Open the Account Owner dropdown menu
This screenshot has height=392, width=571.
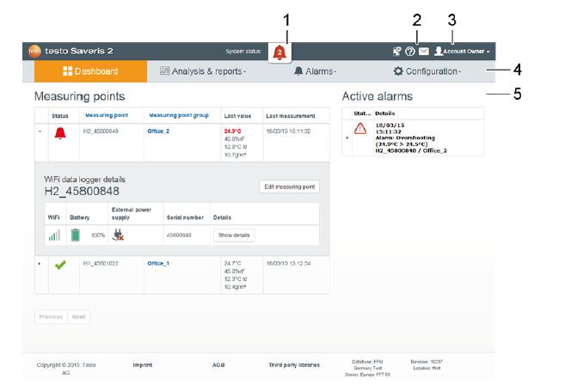coord(462,52)
